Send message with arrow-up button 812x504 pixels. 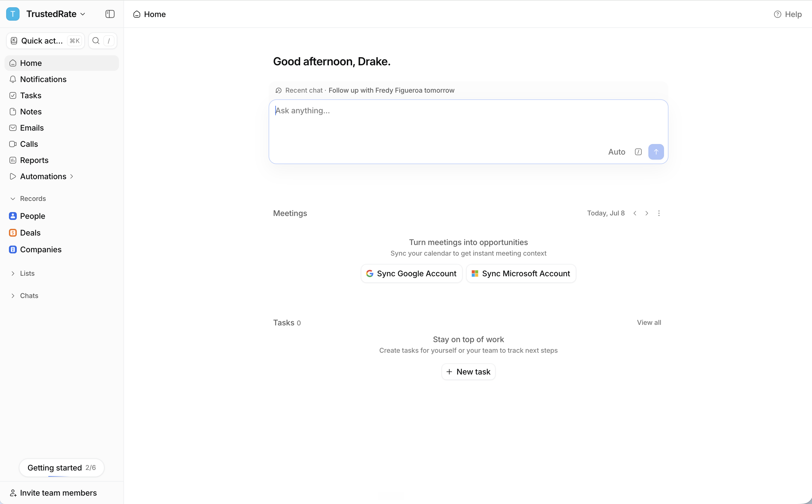pos(656,152)
